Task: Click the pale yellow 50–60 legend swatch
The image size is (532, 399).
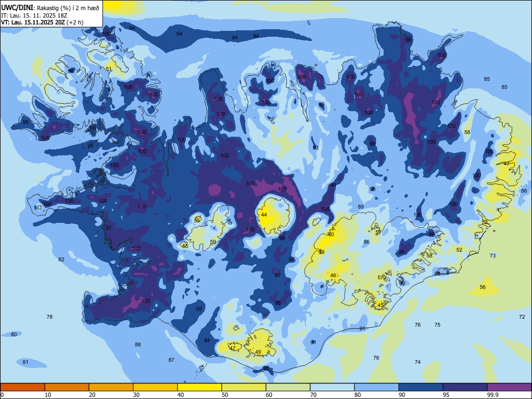Action: (x=244, y=387)
